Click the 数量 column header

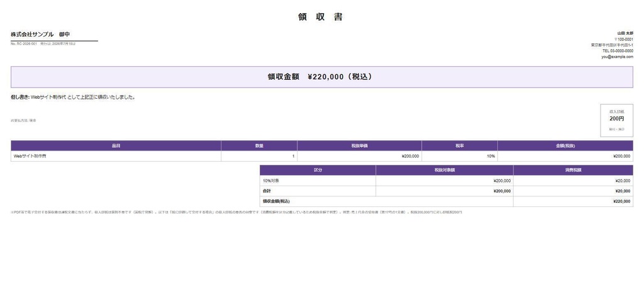(x=259, y=146)
